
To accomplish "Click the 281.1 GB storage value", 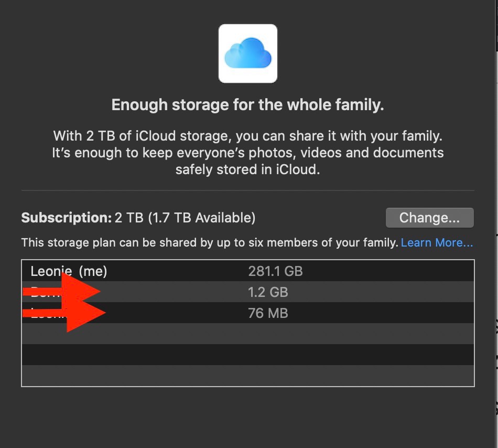I will click(x=275, y=271).
